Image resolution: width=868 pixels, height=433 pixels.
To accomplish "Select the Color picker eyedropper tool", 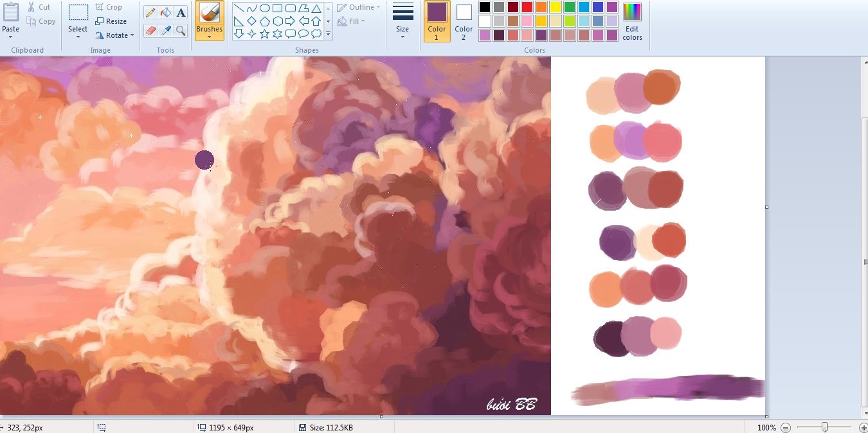I will pos(165,30).
